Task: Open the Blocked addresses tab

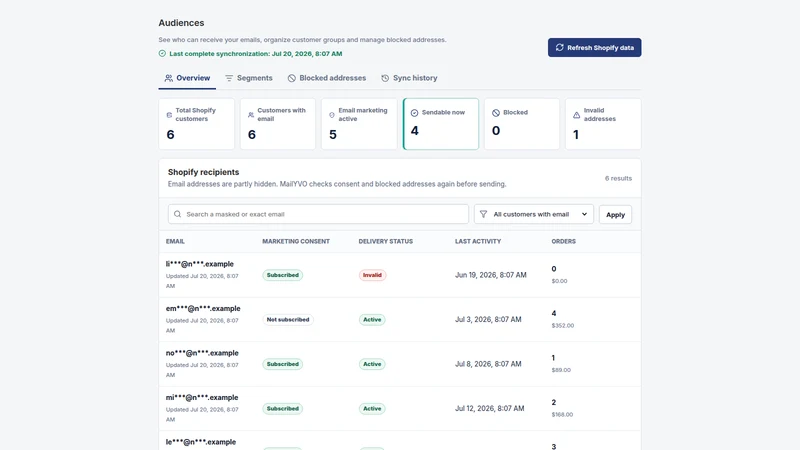Action: point(327,78)
